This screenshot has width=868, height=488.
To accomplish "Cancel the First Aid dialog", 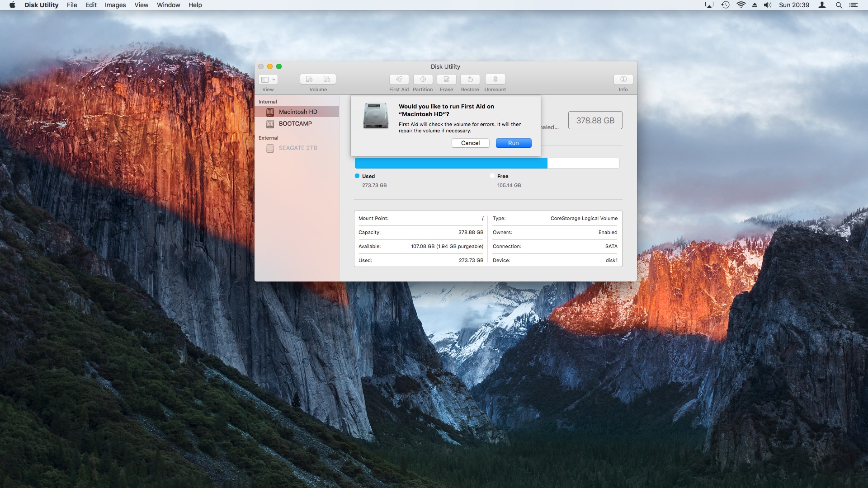I will click(470, 143).
